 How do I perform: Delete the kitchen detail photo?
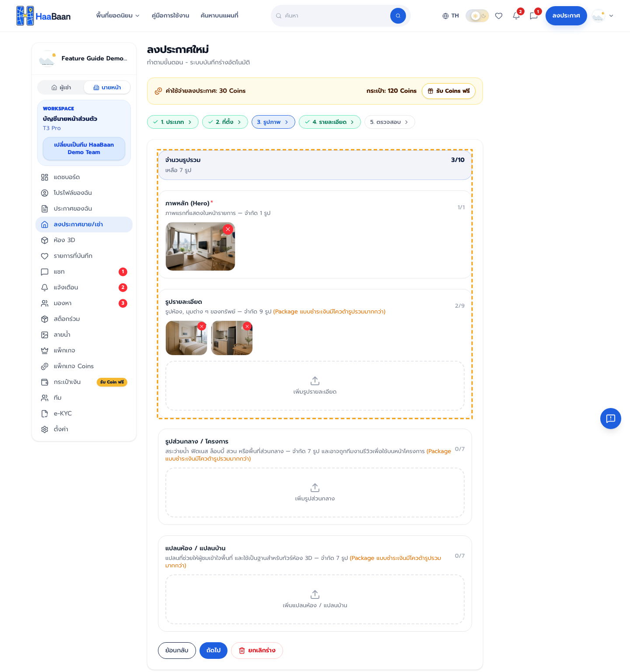tap(247, 326)
